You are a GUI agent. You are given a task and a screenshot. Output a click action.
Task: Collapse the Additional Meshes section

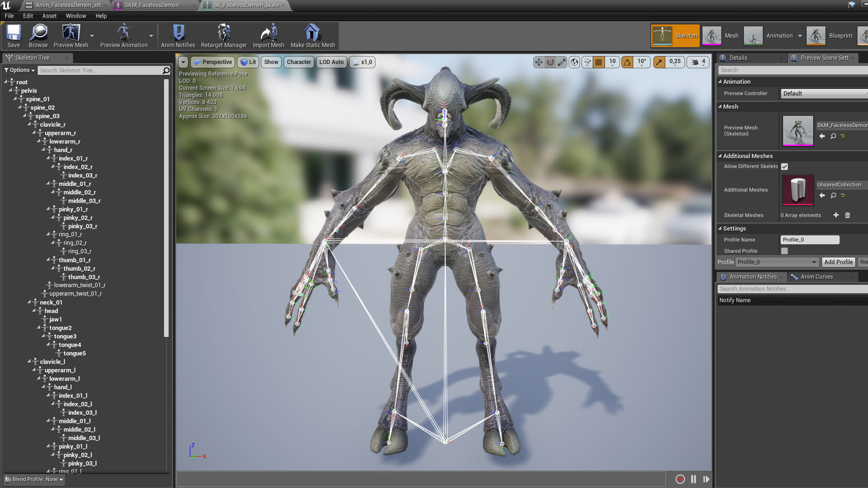(720, 156)
